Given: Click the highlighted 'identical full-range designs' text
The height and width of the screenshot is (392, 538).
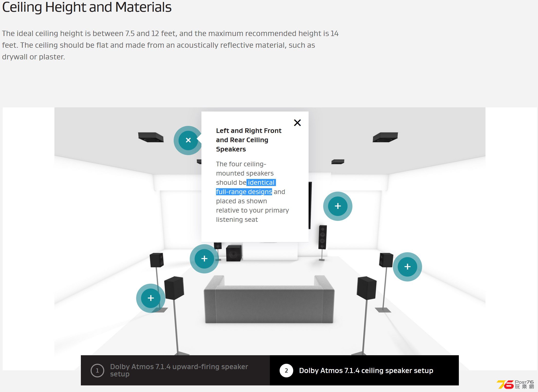Looking at the screenshot, I should point(245,187).
